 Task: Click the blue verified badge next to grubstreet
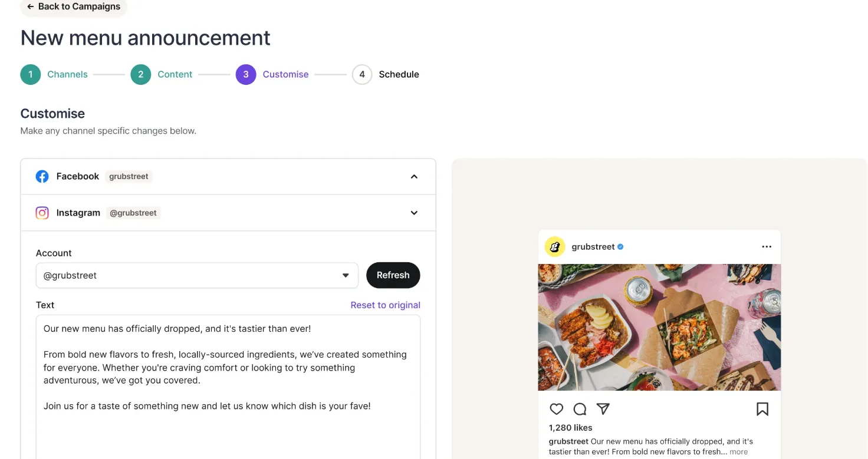(x=620, y=247)
